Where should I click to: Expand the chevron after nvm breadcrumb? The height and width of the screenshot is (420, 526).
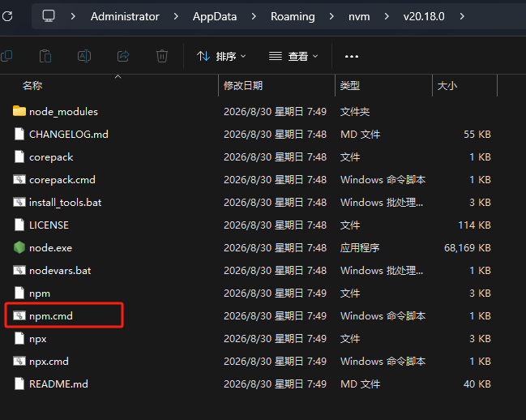[387, 16]
